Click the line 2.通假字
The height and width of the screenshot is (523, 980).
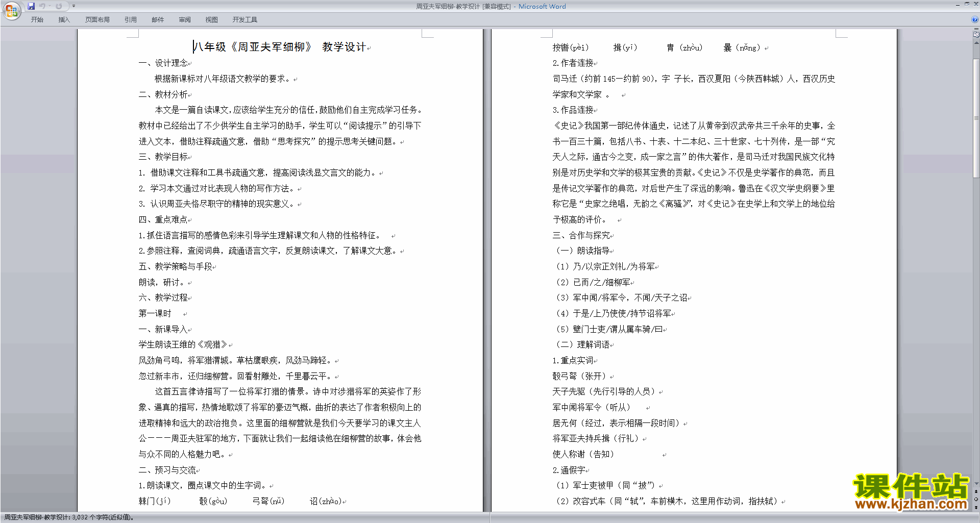click(x=569, y=470)
